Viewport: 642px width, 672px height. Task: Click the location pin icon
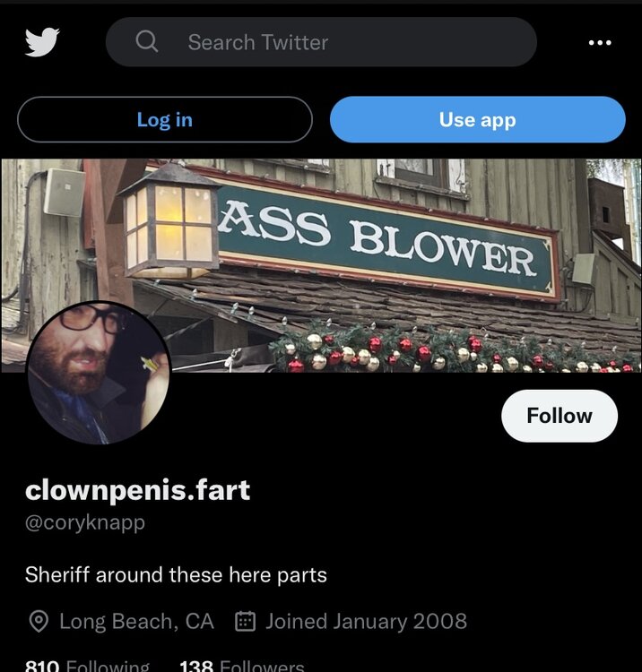39,621
